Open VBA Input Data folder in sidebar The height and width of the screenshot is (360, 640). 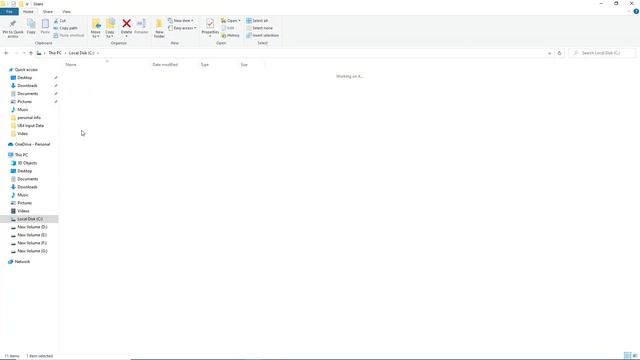pyautogui.click(x=31, y=126)
